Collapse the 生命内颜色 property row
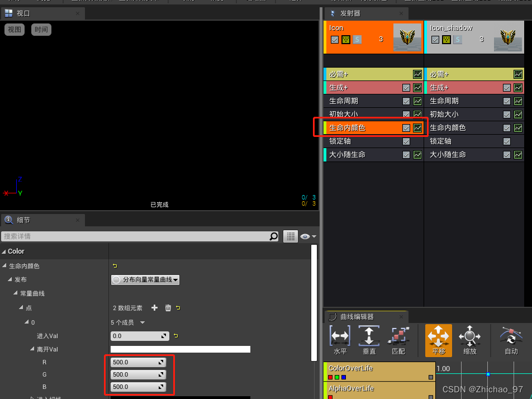The height and width of the screenshot is (399, 532). click(4, 265)
